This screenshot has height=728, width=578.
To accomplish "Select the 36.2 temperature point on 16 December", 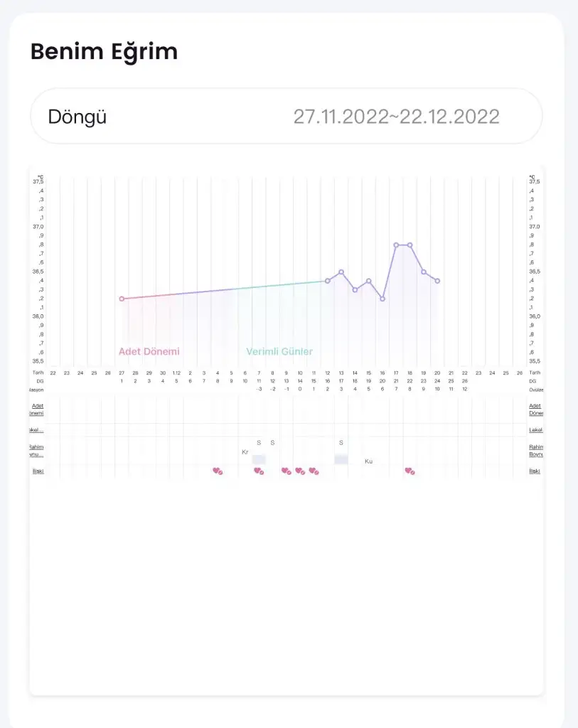I will pos(382,299).
